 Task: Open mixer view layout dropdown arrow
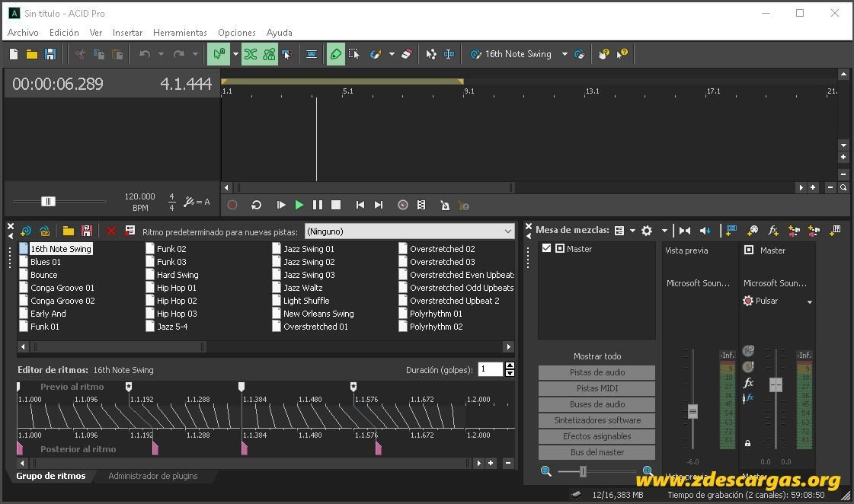pyautogui.click(x=632, y=230)
